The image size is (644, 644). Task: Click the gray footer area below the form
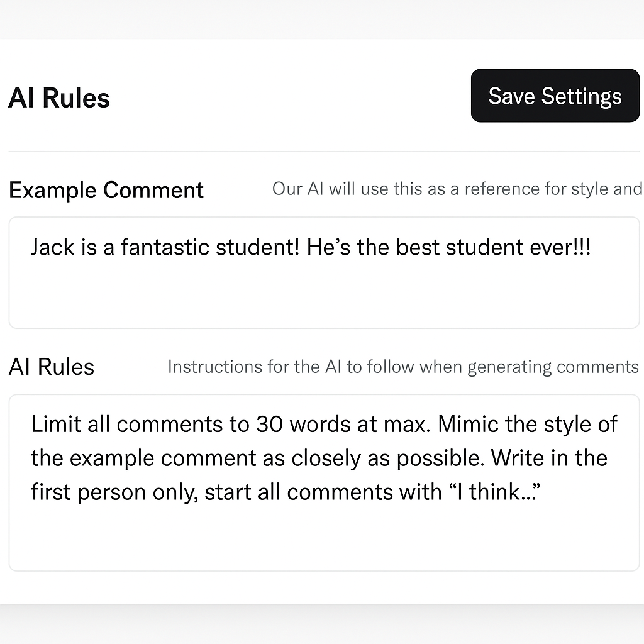click(x=322, y=626)
